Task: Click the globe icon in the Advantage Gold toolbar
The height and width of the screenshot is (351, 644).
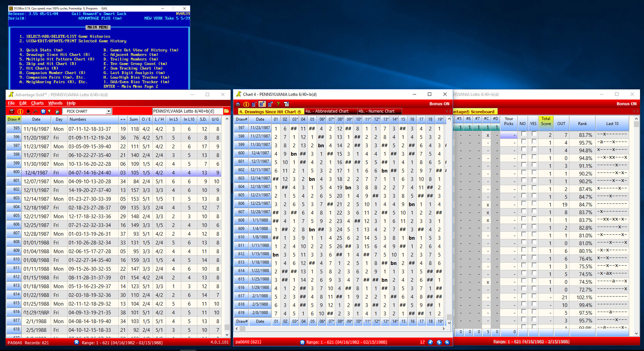Action: click(57, 111)
